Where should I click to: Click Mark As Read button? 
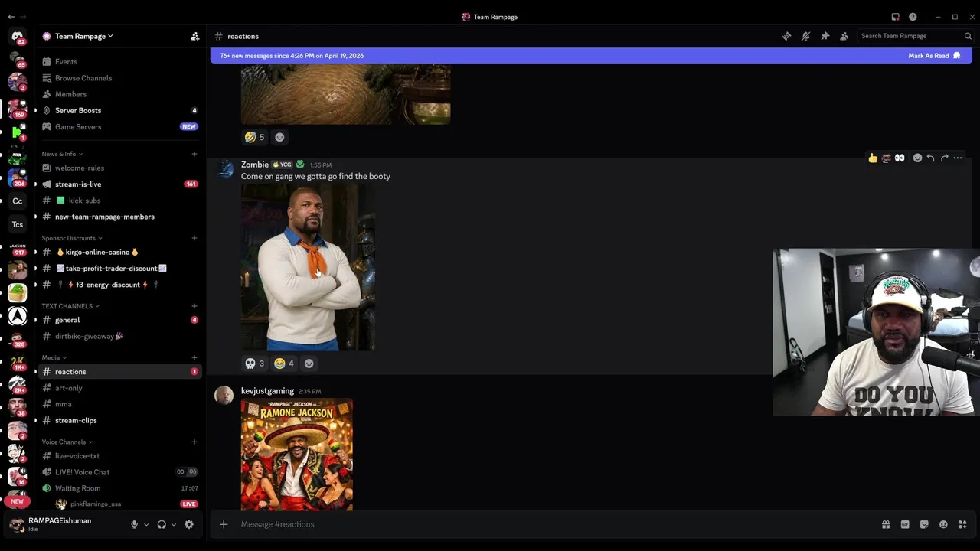(x=934, y=56)
